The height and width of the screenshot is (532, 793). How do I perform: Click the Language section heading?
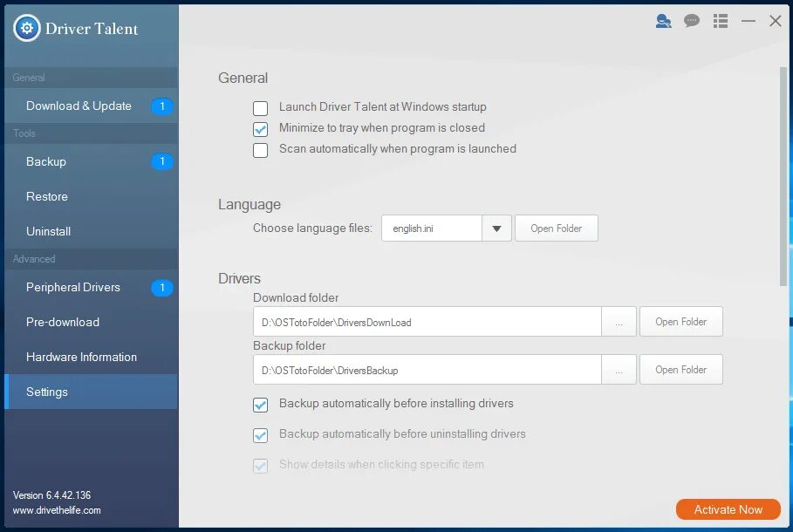point(250,205)
